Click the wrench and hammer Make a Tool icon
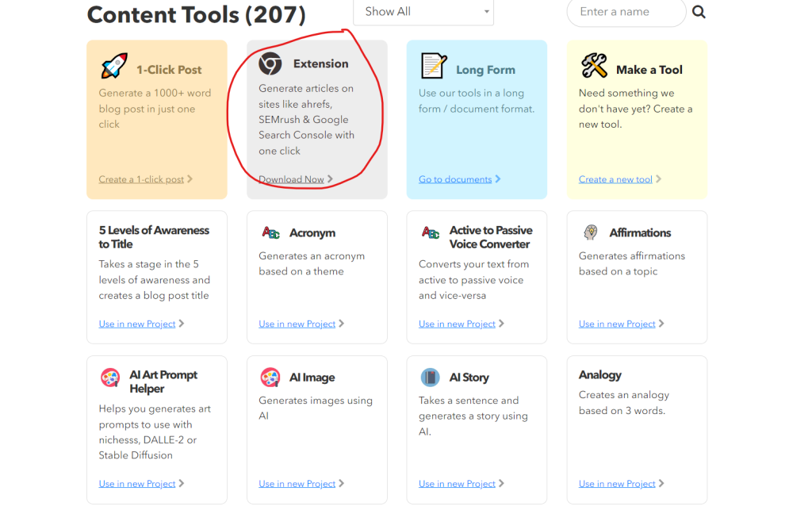 [x=594, y=66]
